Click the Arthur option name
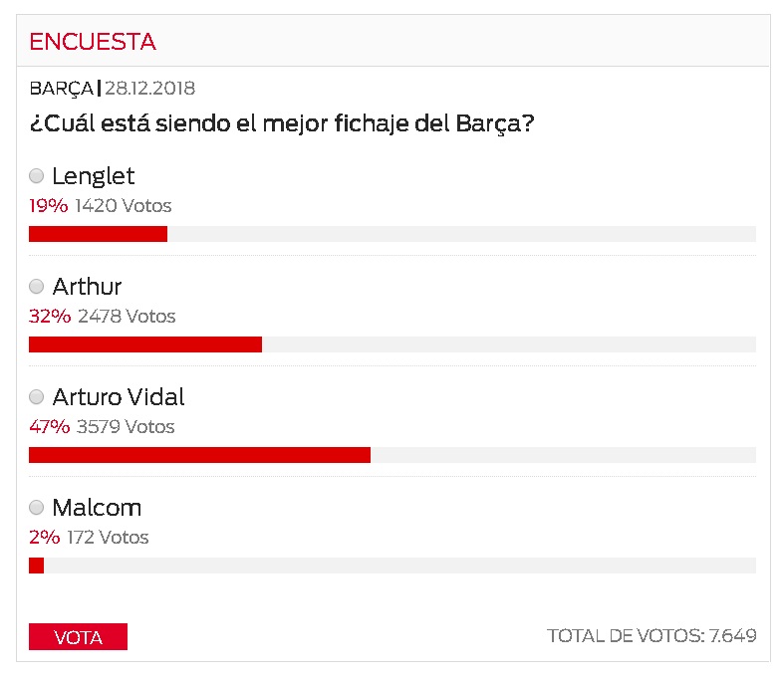The image size is (784, 684). tap(87, 287)
